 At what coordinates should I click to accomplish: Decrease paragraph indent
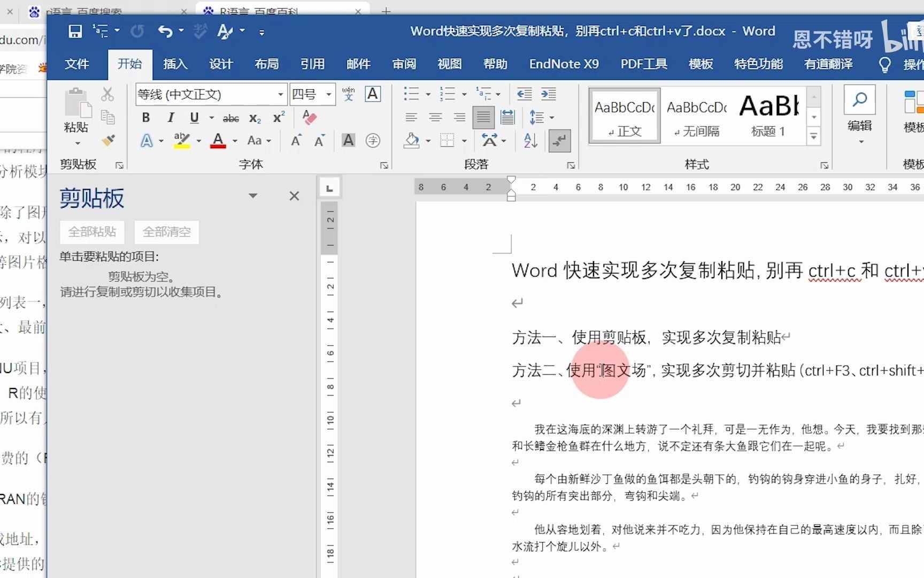(x=524, y=94)
